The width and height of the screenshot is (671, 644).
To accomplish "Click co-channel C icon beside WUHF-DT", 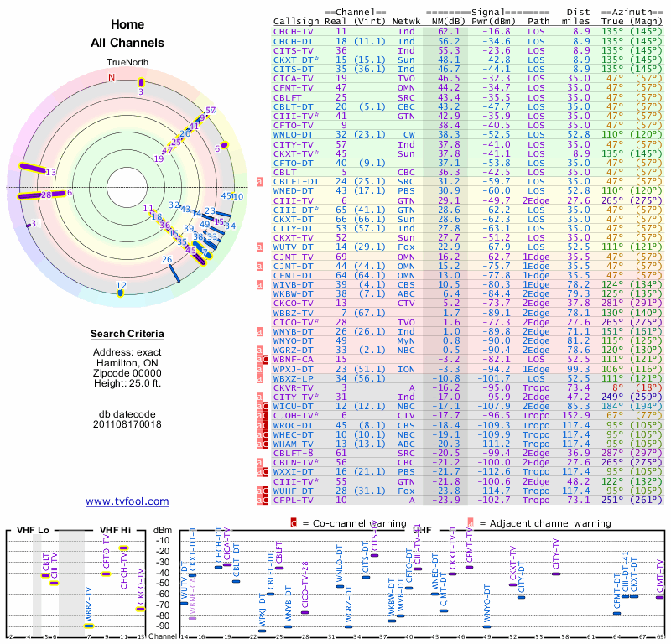I will [265, 491].
